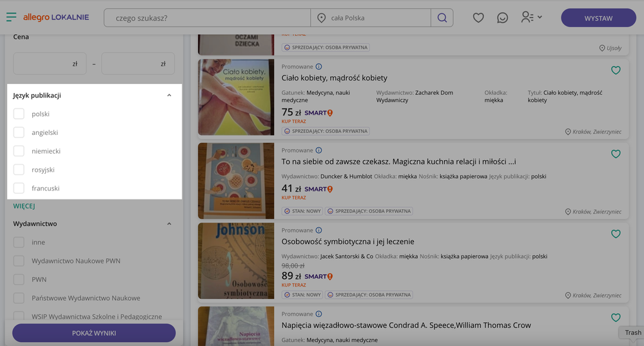
Task: Open Napięcia więzadłowo-stawowe cover thumbnail
Action: [x=236, y=326]
